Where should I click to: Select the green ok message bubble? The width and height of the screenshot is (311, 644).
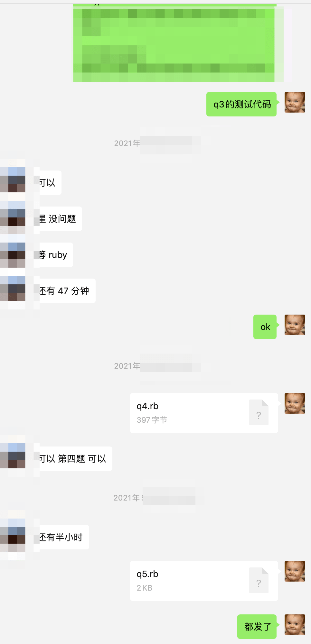(x=265, y=327)
